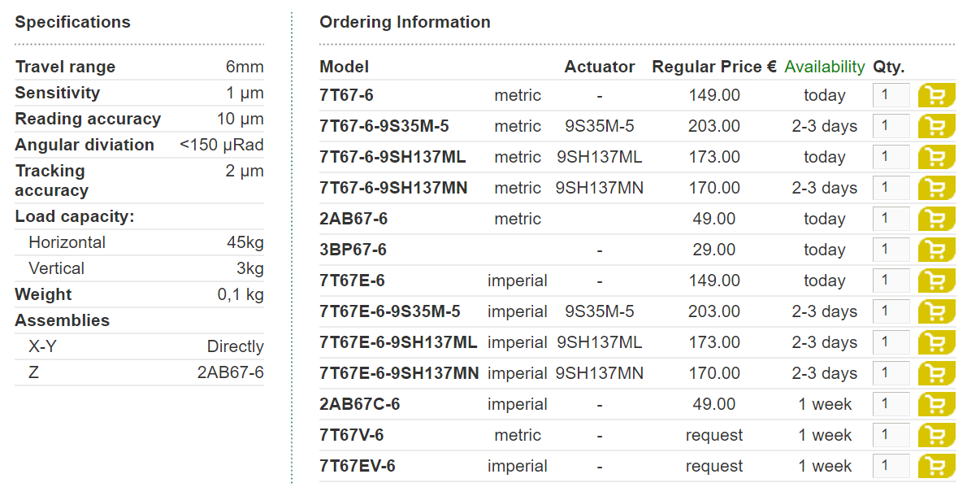Focus the quantity field for 7T67E-6-9S35M-5

tap(891, 311)
